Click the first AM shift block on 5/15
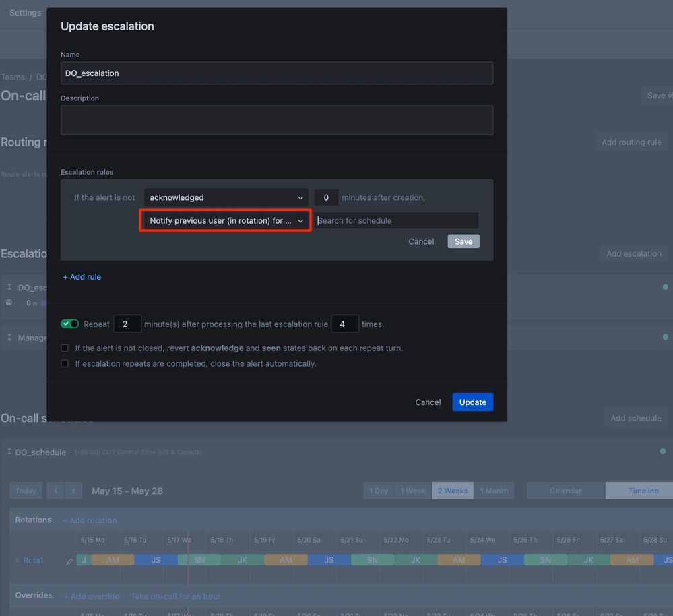This screenshot has height=616, width=673. pyautogui.click(x=113, y=560)
